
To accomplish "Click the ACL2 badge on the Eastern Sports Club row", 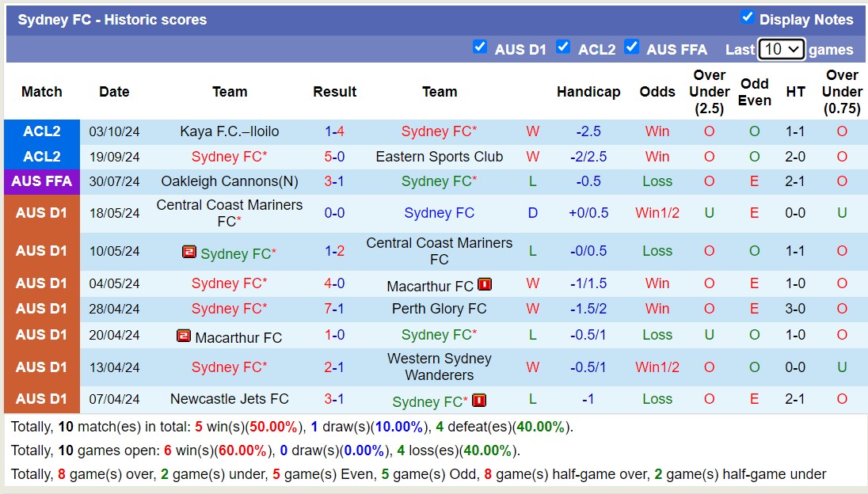I will tap(42, 157).
